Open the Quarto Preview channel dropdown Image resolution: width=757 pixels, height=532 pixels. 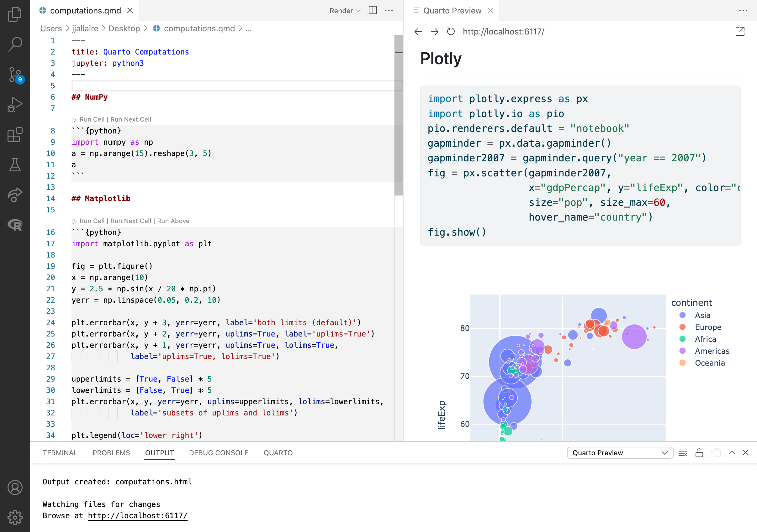coord(620,452)
